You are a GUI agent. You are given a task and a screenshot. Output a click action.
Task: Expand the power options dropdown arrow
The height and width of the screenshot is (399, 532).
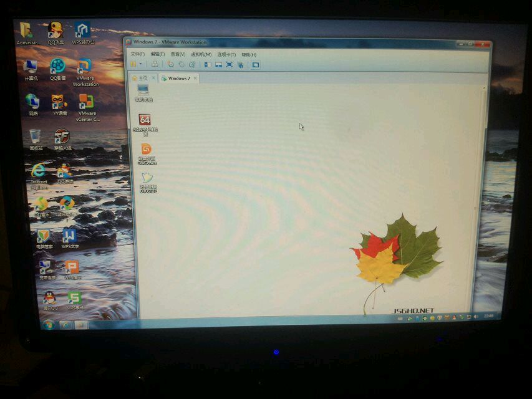pos(140,64)
